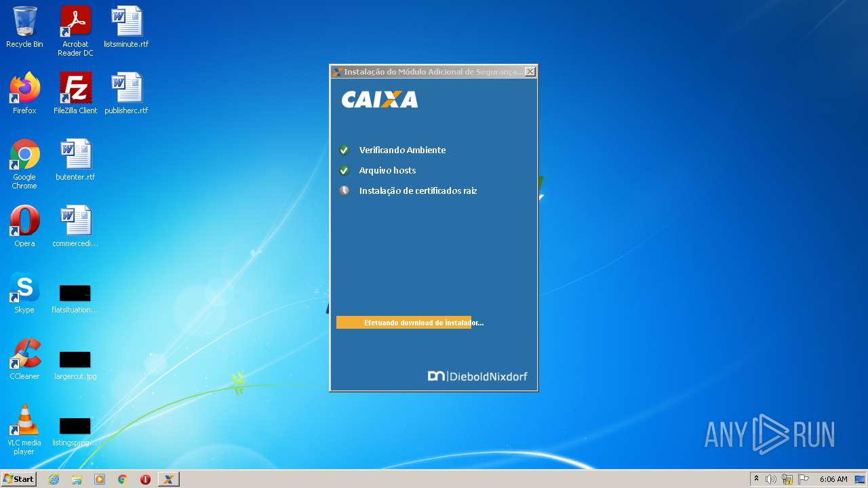The height and width of the screenshot is (488, 868).
Task: Click 'Verificando Ambiente' step text
Action: [402, 150]
